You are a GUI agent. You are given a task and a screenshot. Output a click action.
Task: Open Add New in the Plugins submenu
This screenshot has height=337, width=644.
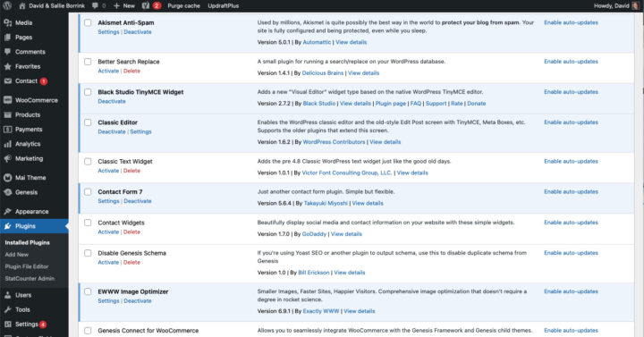tap(16, 255)
